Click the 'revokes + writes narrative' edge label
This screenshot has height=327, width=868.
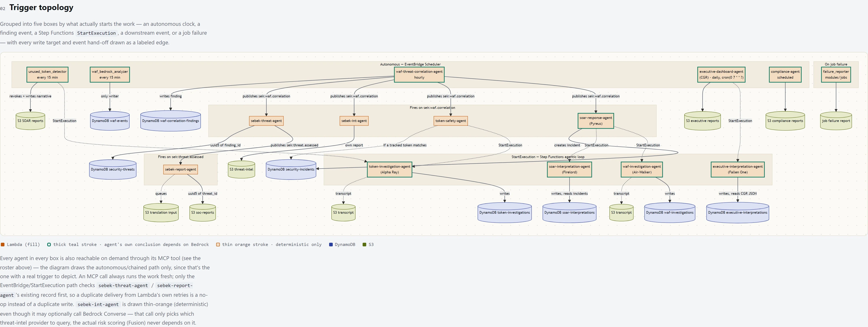click(30, 96)
